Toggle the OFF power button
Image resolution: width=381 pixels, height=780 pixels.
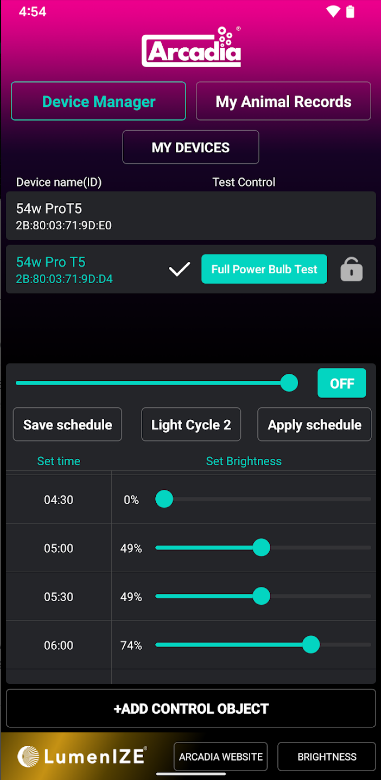(x=342, y=383)
